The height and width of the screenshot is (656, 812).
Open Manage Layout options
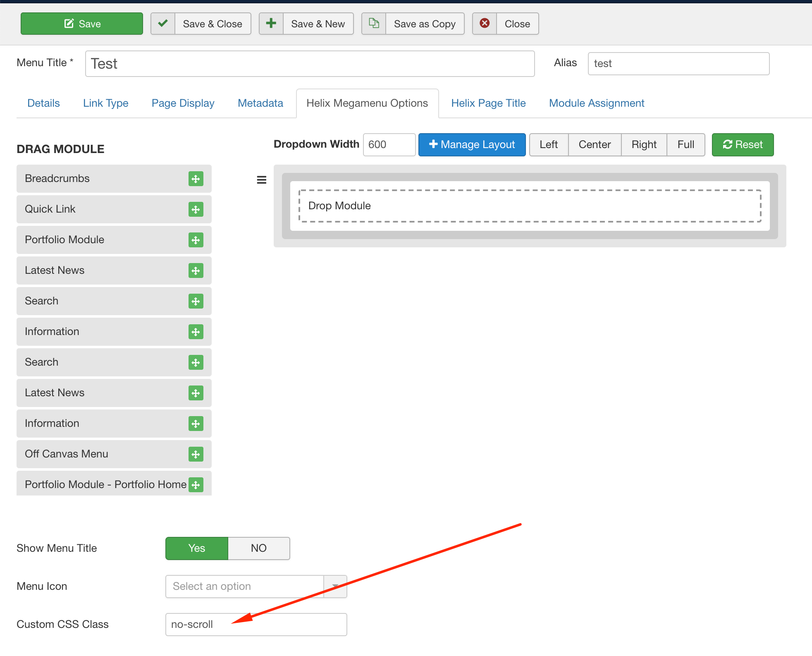click(472, 144)
